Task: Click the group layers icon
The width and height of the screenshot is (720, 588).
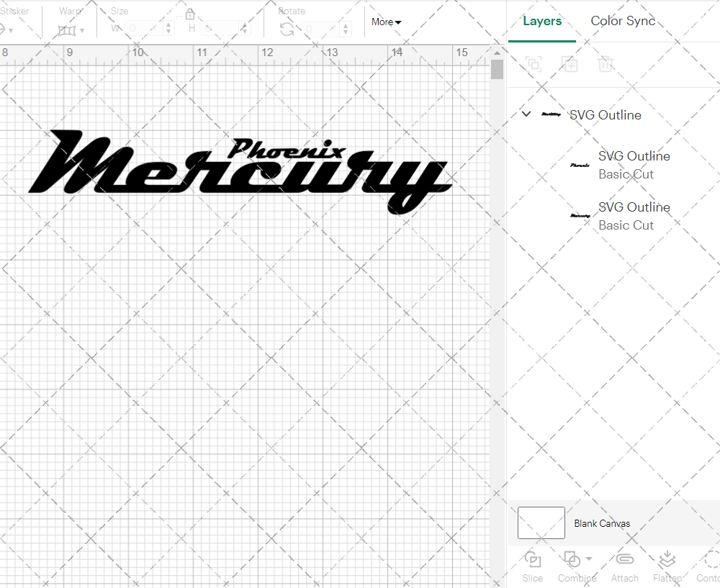Action: (x=534, y=64)
